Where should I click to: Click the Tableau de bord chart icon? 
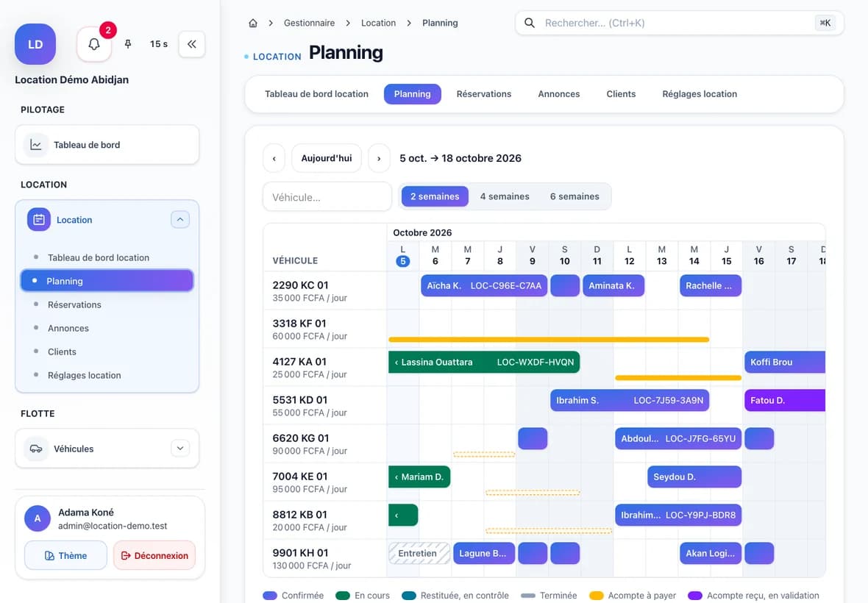(x=36, y=145)
